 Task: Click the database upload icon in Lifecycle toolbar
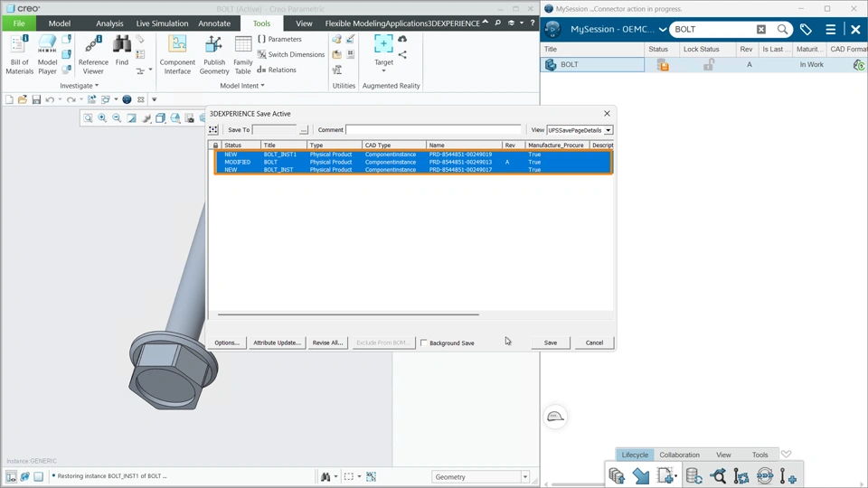[x=616, y=475]
